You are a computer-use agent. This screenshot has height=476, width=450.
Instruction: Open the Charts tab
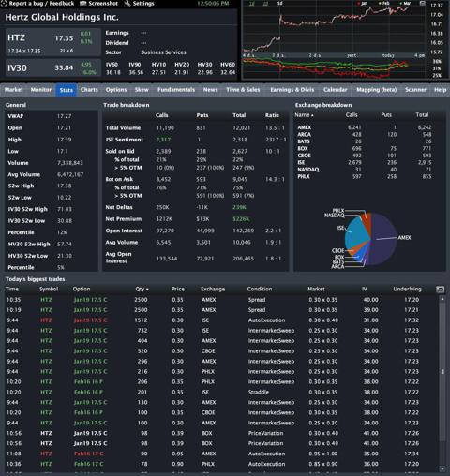click(89, 90)
